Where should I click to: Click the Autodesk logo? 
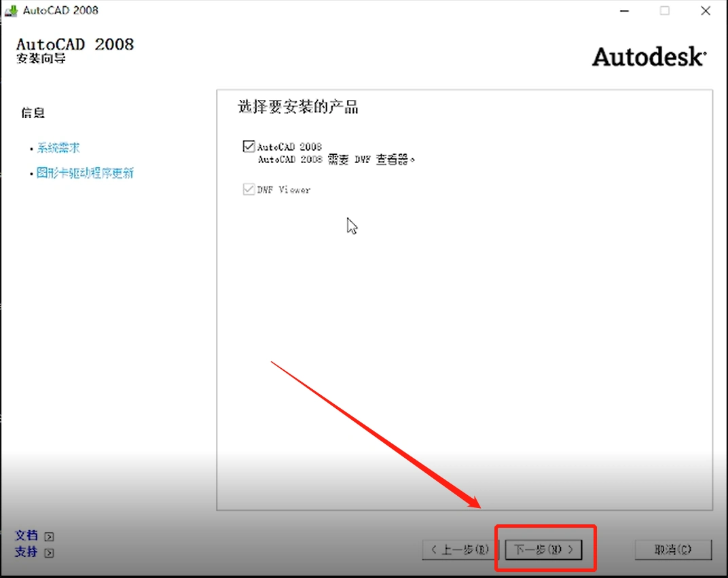649,56
